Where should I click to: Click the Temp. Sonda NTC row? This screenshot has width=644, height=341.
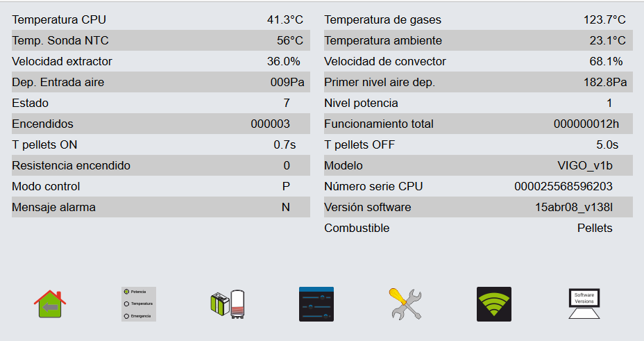161,40
